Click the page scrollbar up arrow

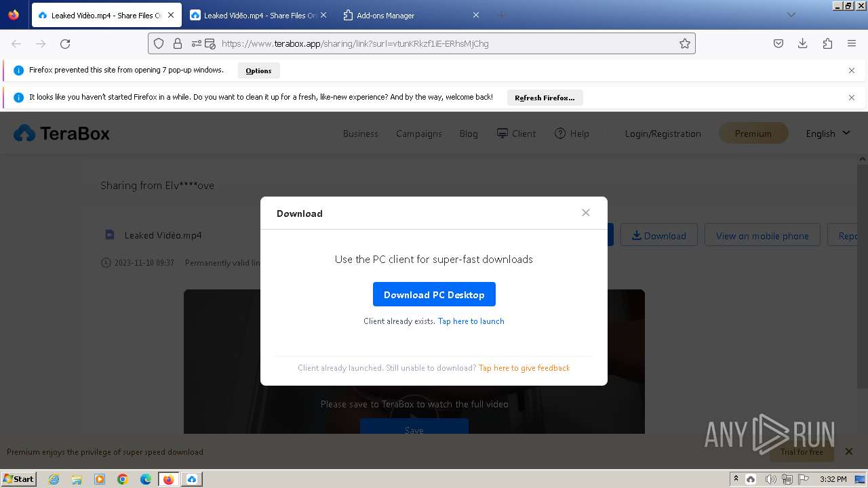point(863,159)
